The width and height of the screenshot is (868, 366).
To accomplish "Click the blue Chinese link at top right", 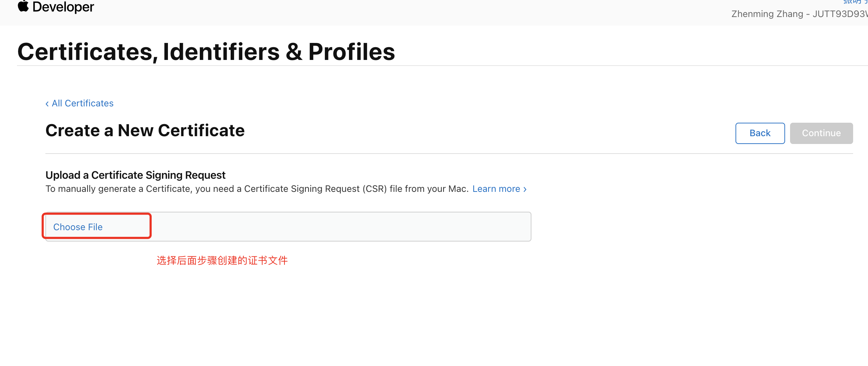I will coord(855,2).
